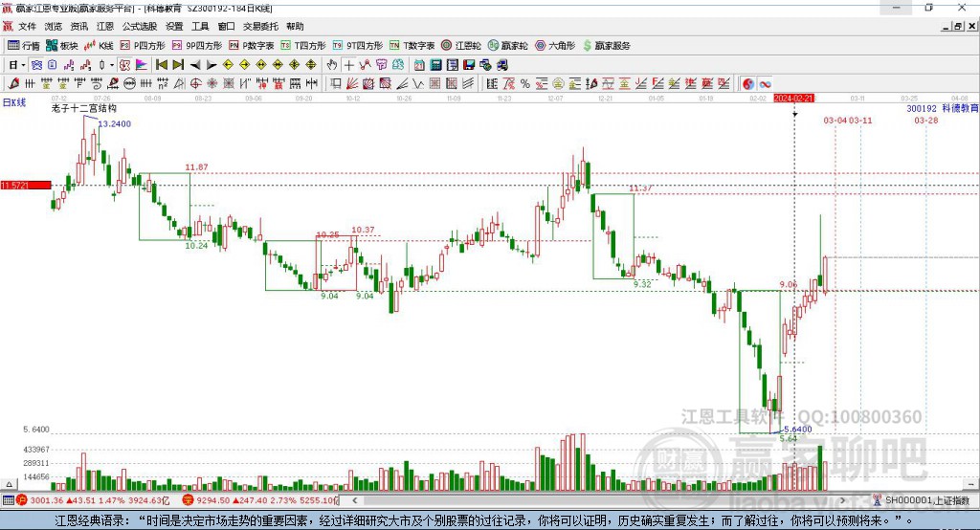This screenshot has width=980, height=530.
Task: Open the 赢家轮 wheel tool
Action: 508,46
